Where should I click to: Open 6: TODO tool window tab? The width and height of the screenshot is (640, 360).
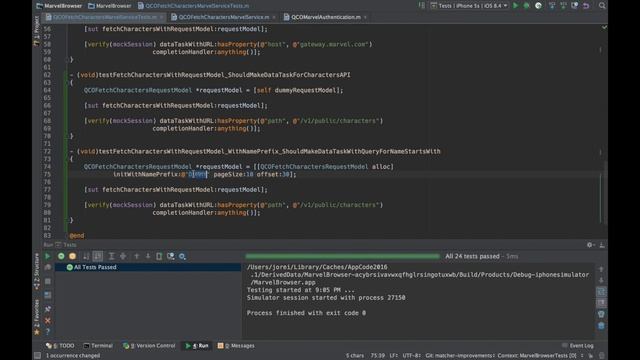(60, 346)
